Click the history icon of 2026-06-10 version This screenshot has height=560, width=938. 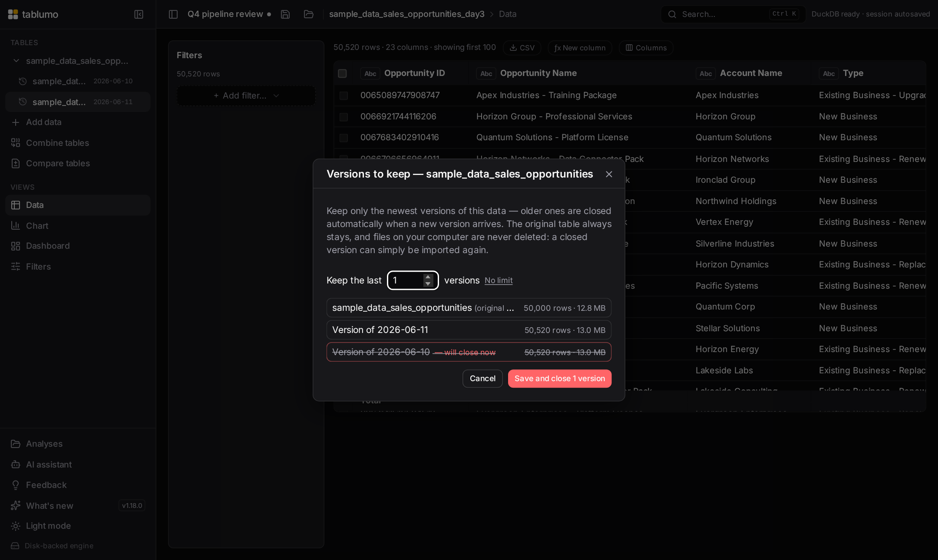(23, 81)
